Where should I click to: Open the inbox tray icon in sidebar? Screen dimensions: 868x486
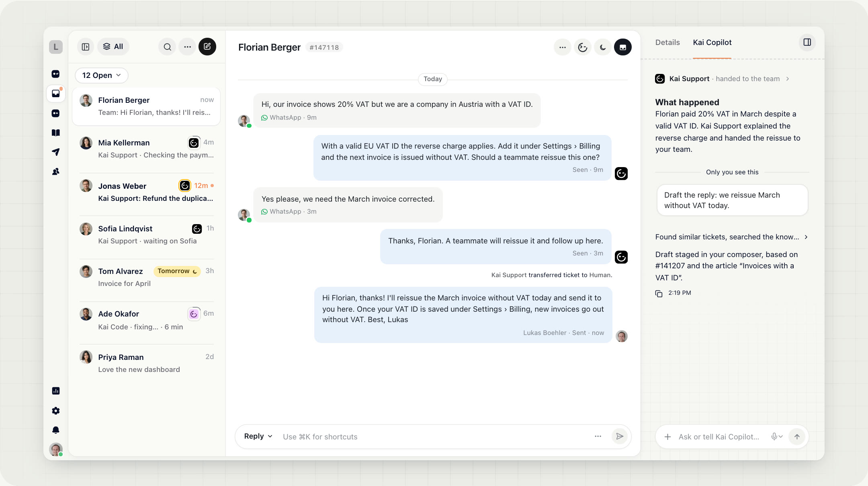(x=56, y=94)
